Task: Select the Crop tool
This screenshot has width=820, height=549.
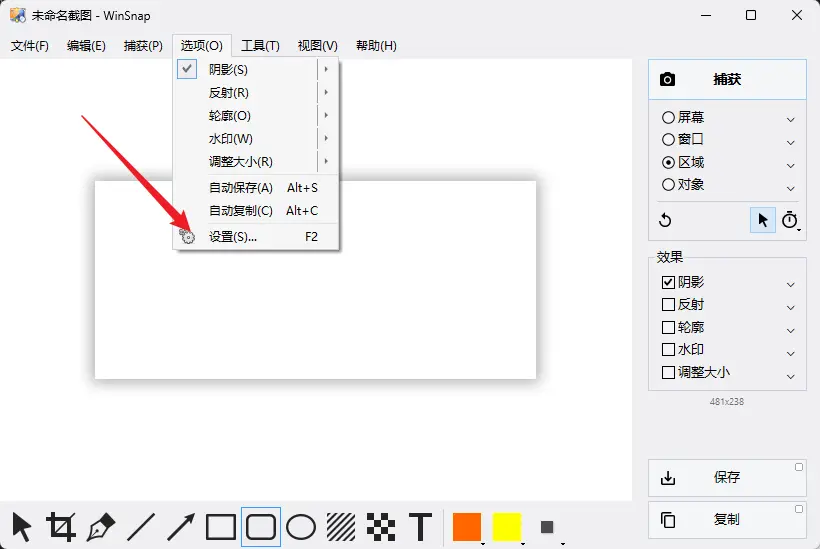Action: 61,527
